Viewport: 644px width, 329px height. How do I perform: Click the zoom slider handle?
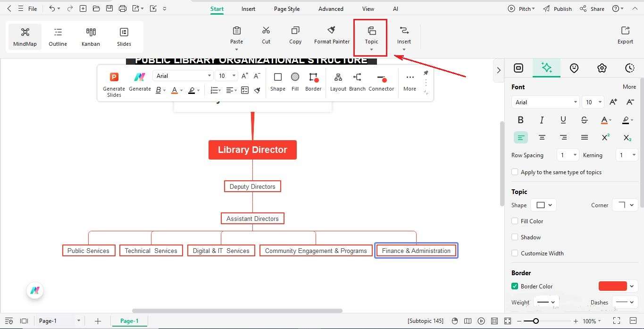pos(536,321)
